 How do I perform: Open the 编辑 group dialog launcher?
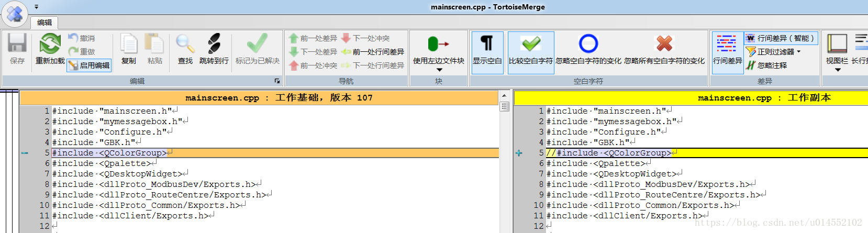click(x=277, y=81)
